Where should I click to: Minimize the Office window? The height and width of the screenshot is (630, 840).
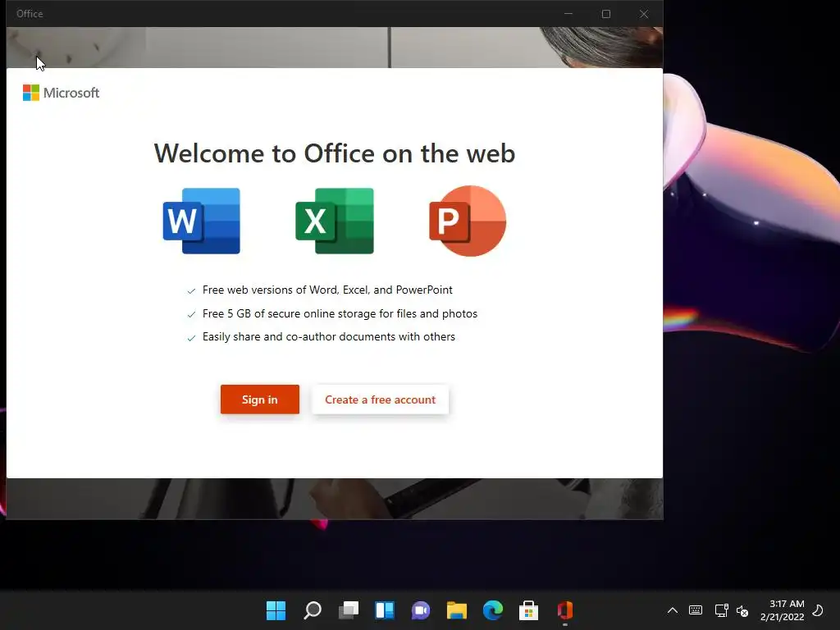(x=568, y=14)
